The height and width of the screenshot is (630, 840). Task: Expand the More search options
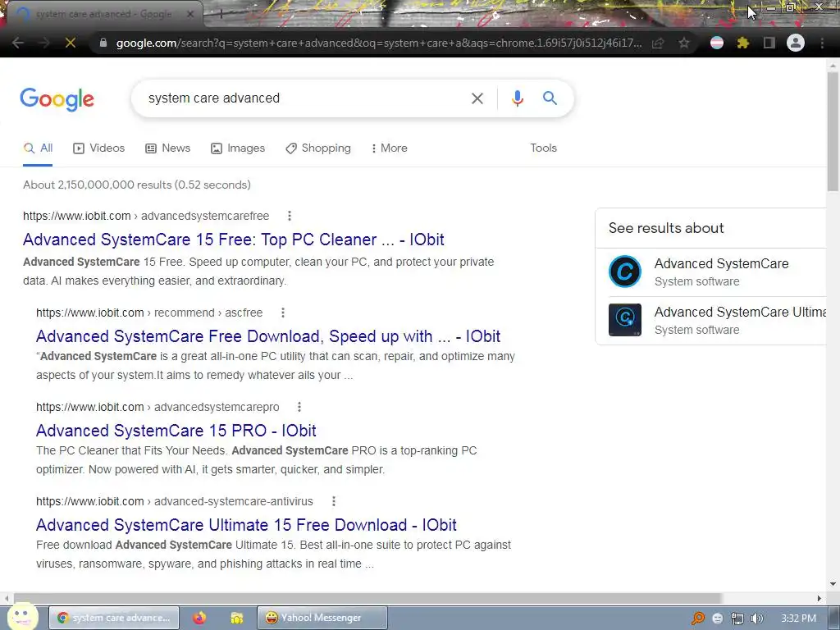pyautogui.click(x=389, y=148)
